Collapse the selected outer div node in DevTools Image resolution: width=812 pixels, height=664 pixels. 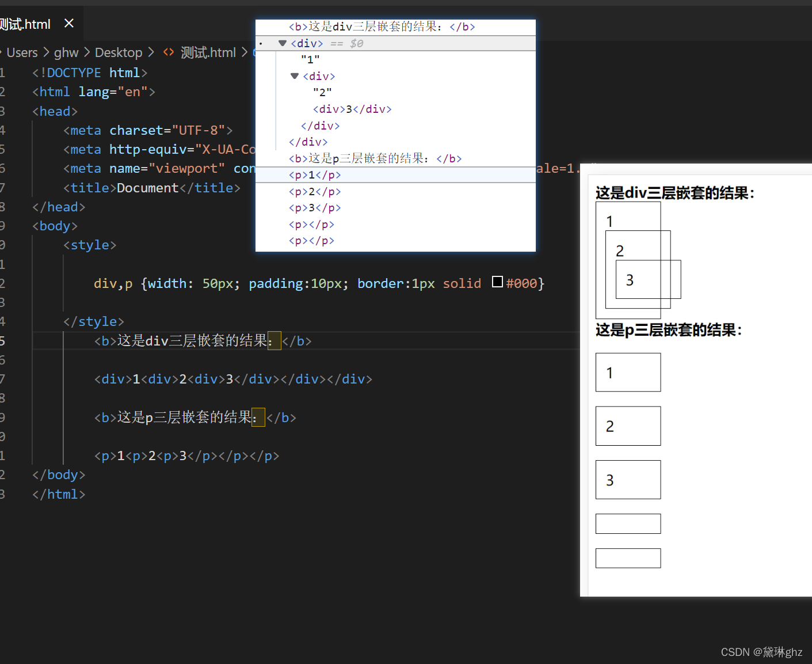[x=283, y=43]
